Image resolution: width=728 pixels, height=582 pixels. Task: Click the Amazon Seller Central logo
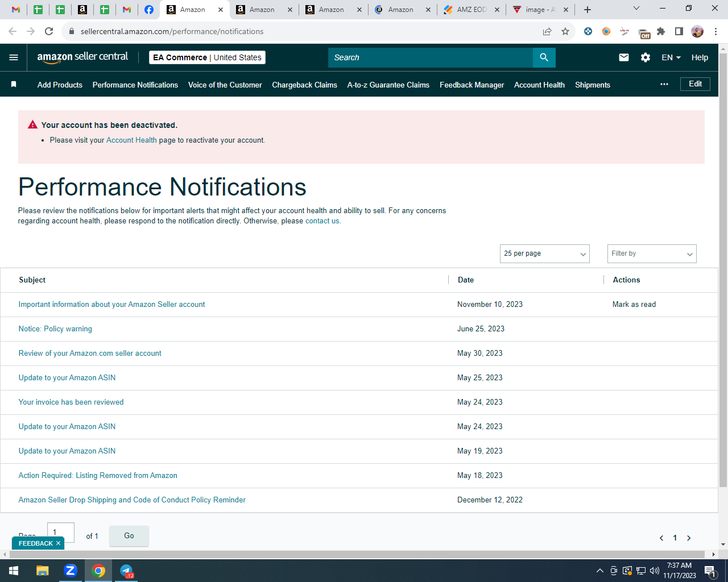pos(82,57)
